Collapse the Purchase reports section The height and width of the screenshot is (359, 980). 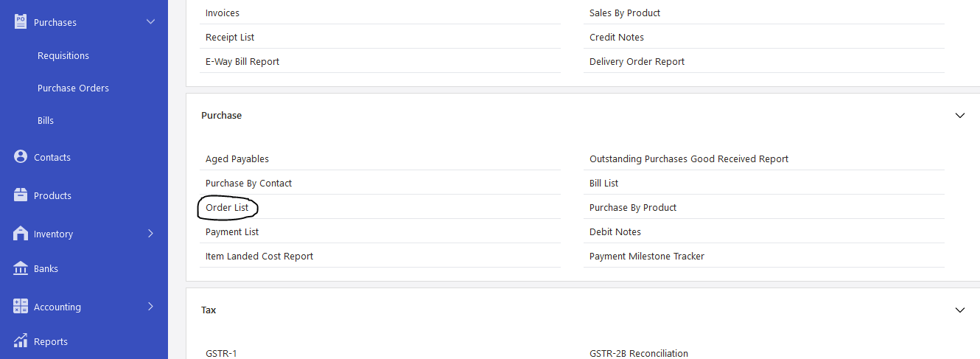click(959, 116)
